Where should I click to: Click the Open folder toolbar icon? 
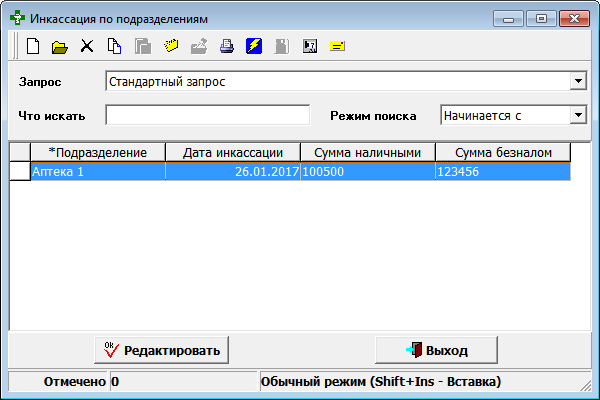59,46
